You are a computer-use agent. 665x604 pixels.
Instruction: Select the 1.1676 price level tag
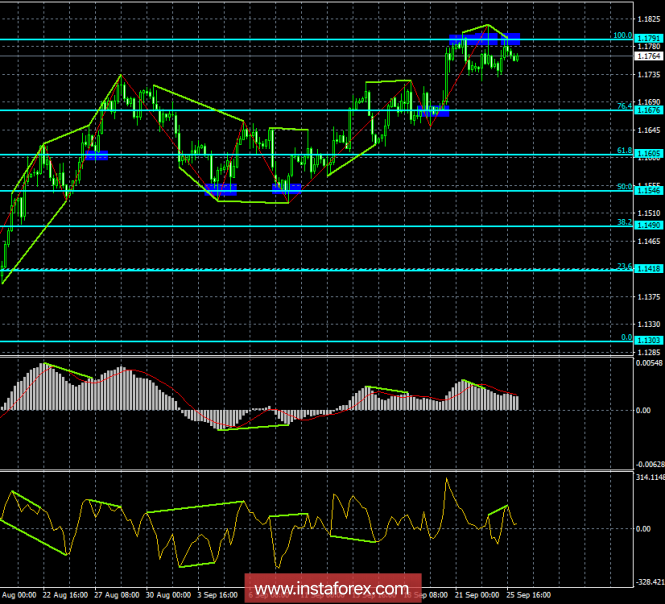click(647, 110)
